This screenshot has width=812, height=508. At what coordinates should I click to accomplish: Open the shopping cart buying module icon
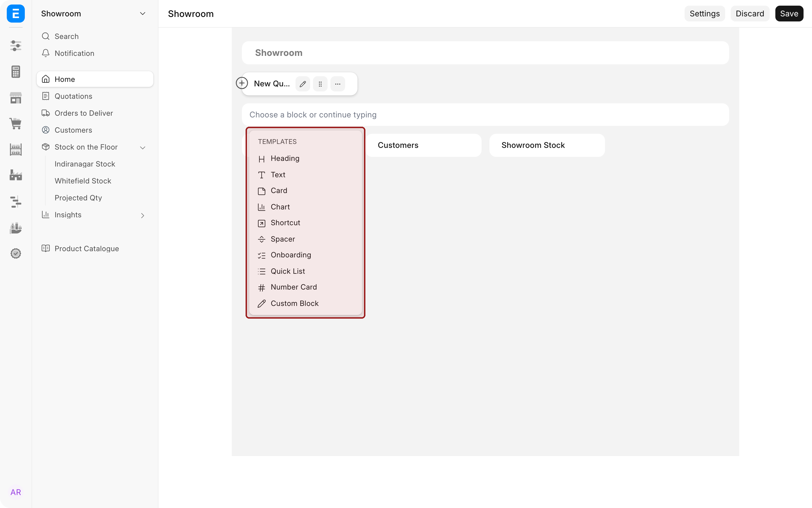[16, 123]
